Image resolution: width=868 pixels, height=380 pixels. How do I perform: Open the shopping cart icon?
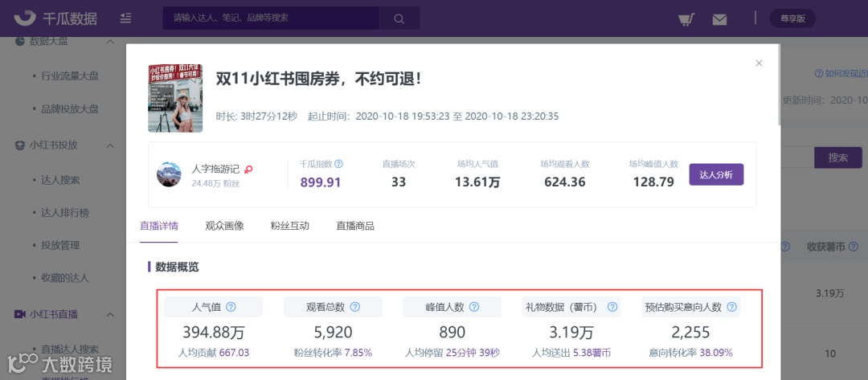[686, 18]
